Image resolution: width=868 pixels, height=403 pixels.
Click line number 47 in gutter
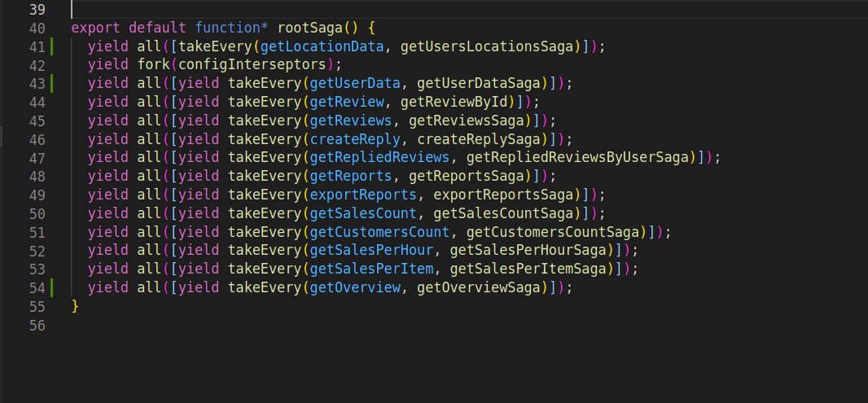37,158
